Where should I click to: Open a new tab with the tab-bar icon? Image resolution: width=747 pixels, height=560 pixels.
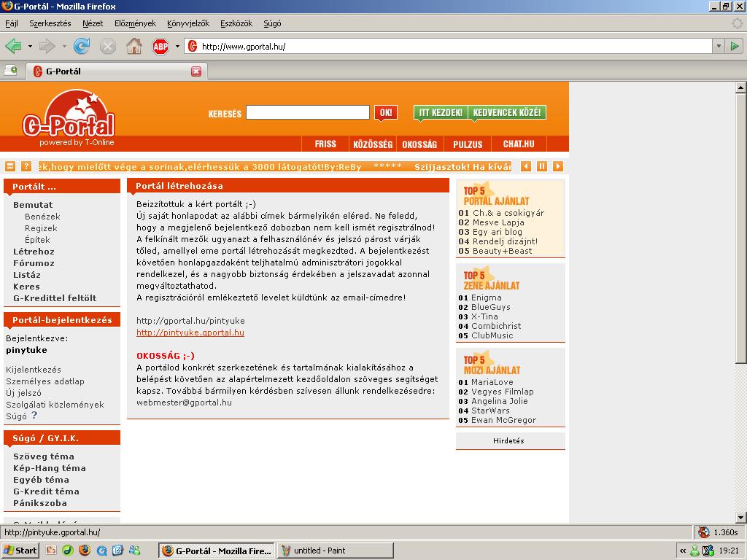[11, 71]
